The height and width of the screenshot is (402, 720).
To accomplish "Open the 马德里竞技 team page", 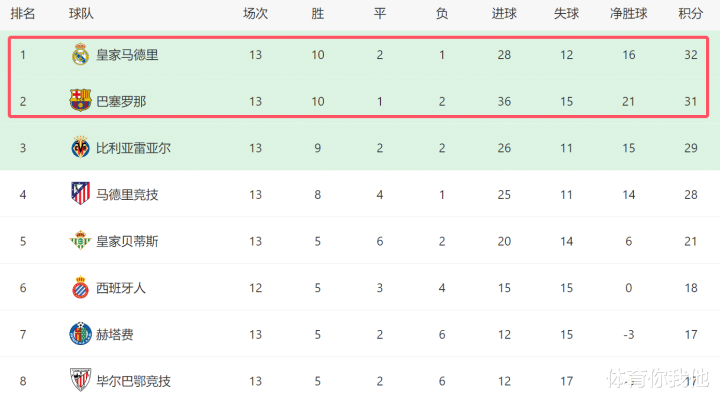I will coord(127,194).
